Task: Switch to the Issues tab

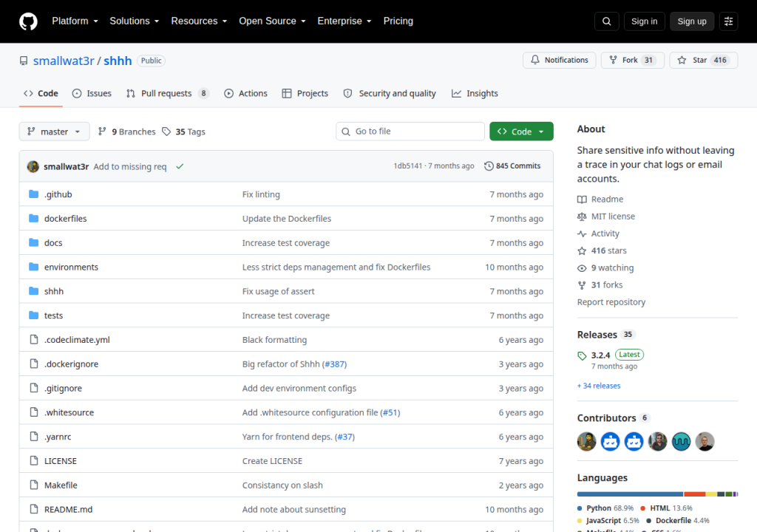Action: click(x=92, y=93)
